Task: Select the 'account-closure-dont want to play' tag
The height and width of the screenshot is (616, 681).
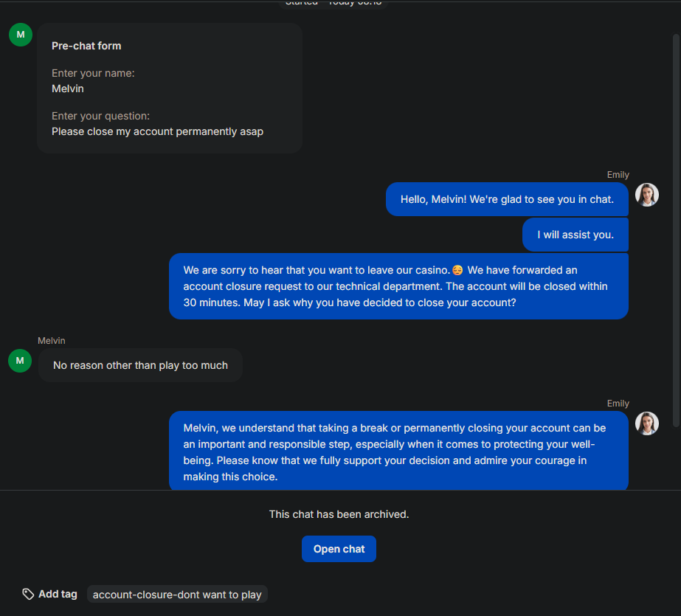Action: click(x=177, y=595)
